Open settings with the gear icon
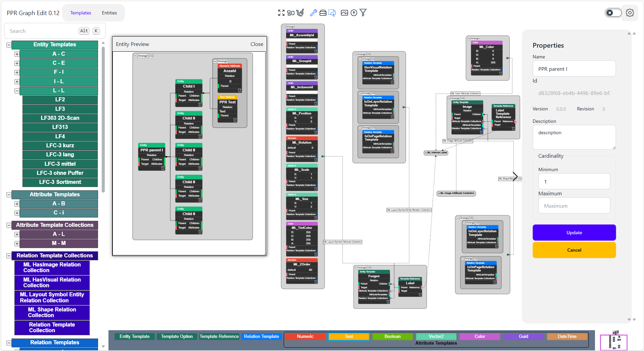Viewport: 644px width, 351px height. pos(630,13)
